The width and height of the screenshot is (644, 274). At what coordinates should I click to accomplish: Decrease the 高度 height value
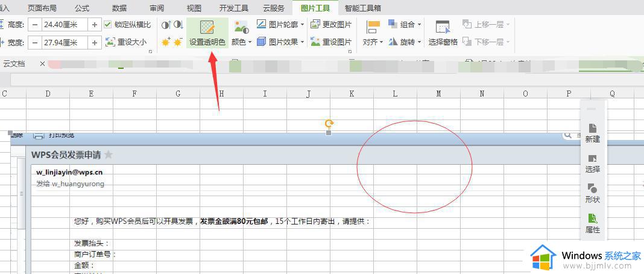click(x=35, y=25)
